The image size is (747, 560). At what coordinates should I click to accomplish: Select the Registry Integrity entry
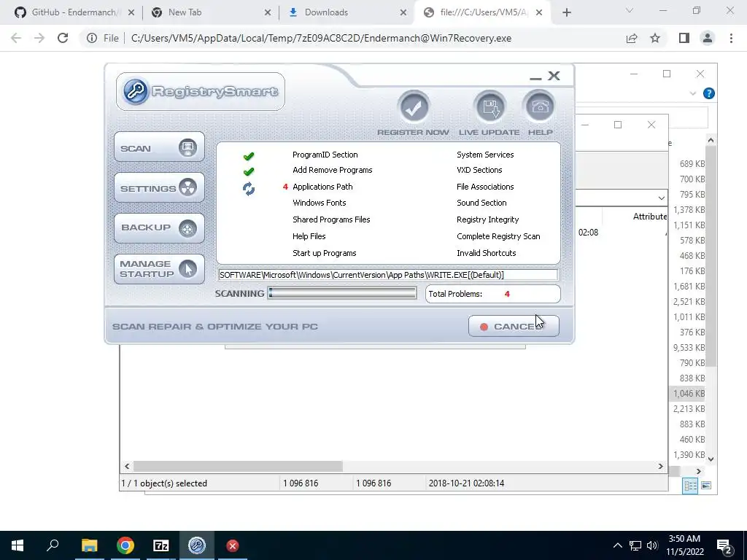tap(487, 219)
